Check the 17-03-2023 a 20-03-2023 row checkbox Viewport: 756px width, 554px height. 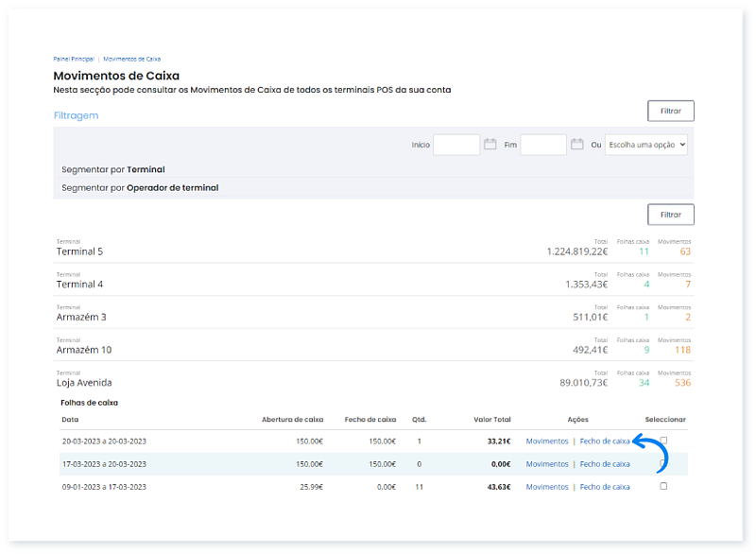click(x=663, y=463)
